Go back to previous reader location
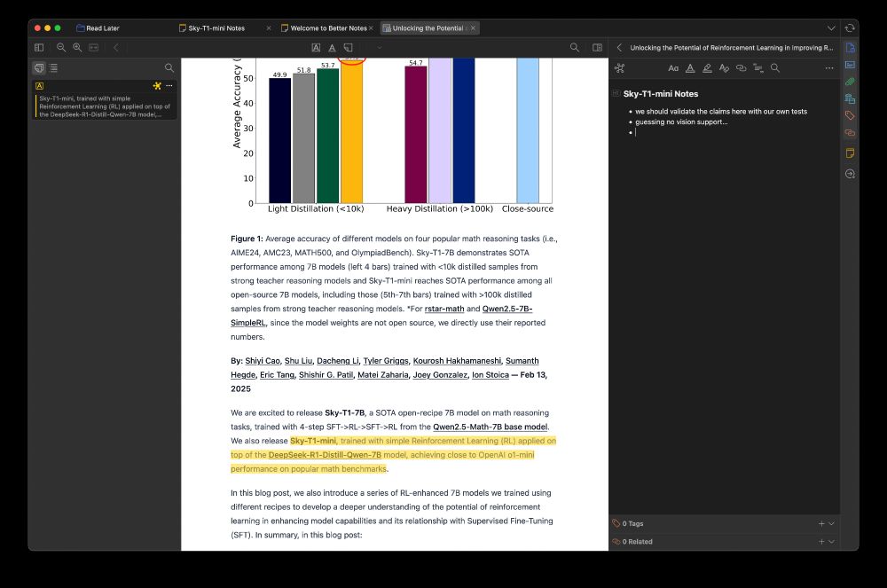Viewport: 887px width, 588px height. tap(116, 48)
